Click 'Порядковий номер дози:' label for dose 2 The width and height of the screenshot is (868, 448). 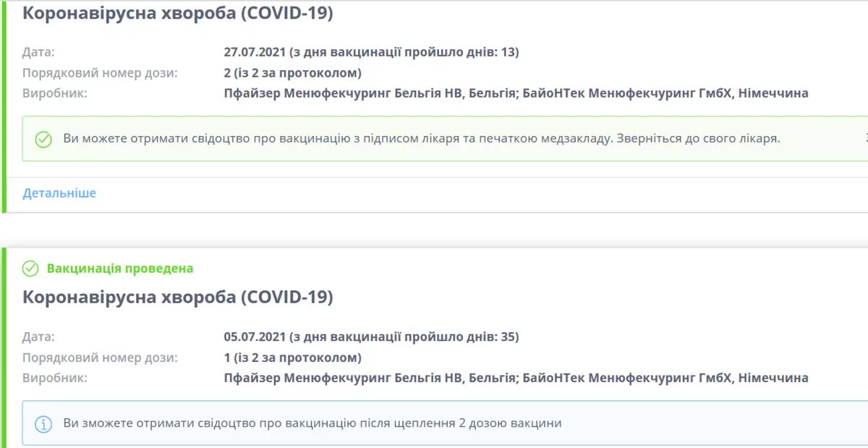(100, 72)
